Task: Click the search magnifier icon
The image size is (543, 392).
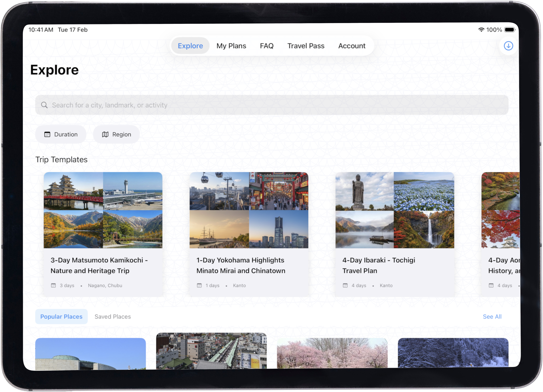Action: pos(45,105)
